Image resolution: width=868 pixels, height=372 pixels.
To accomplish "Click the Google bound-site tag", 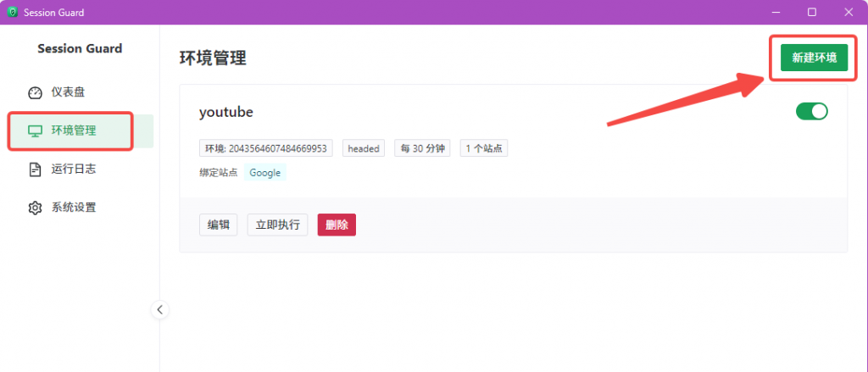I will coord(265,173).
